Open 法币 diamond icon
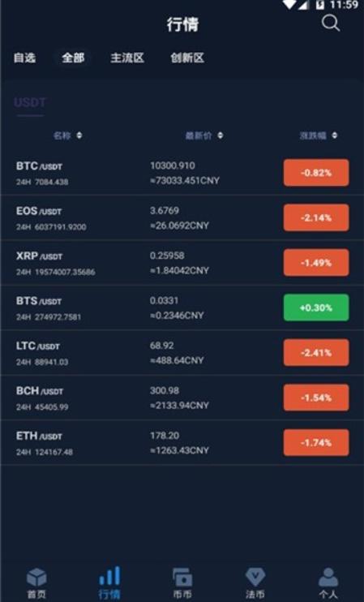364x602 pixels. (x=255, y=577)
